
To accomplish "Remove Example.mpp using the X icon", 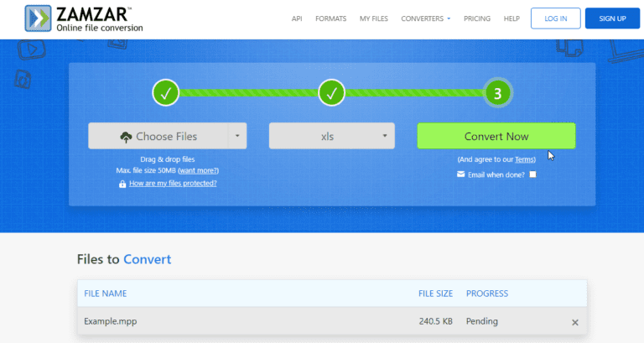I will click(x=574, y=322).
